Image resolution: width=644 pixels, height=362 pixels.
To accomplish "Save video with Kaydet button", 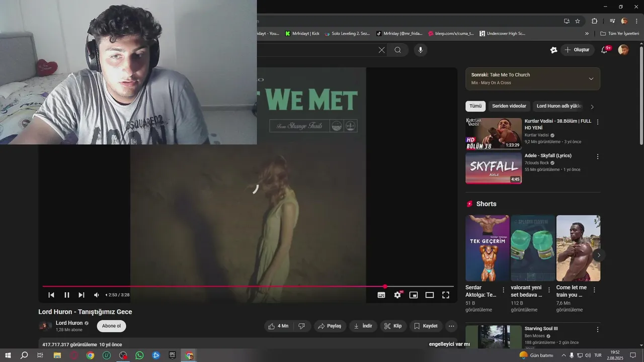I will [426, 326].
